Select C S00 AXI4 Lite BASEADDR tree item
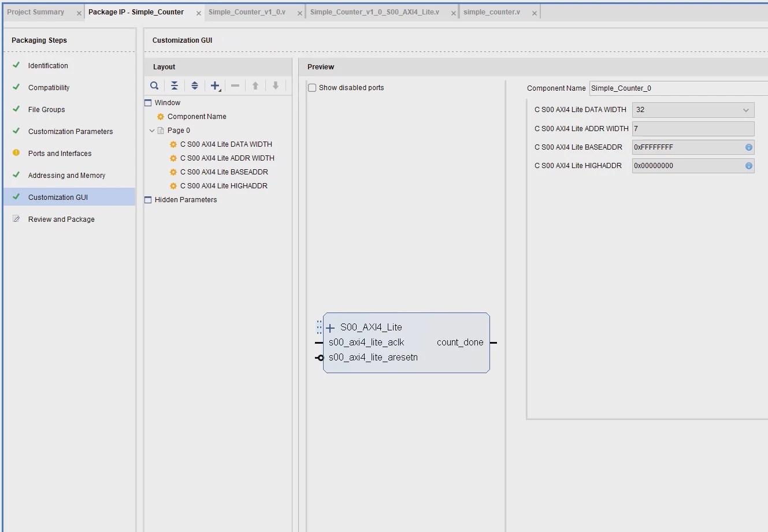 click(224, 172)
